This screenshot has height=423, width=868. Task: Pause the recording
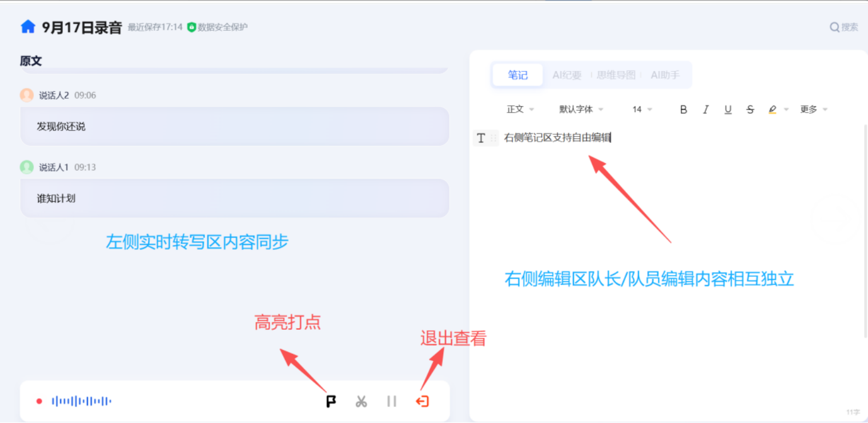coord(392,401)
